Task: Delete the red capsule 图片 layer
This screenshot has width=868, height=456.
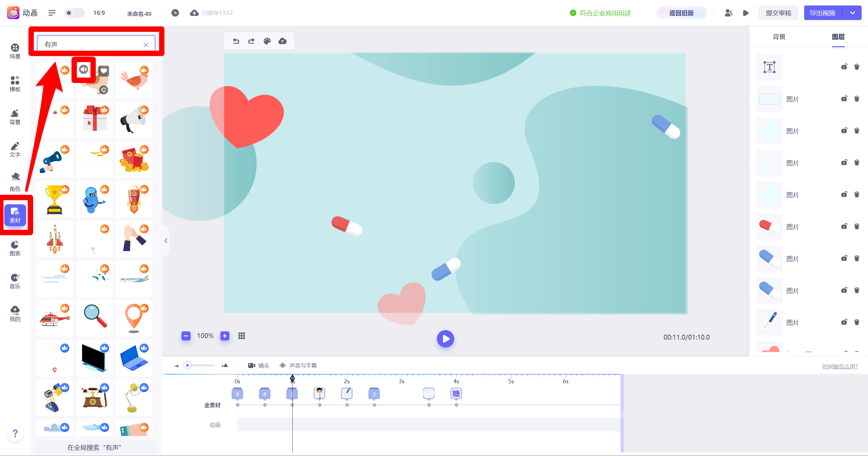Action: [856, 226]
